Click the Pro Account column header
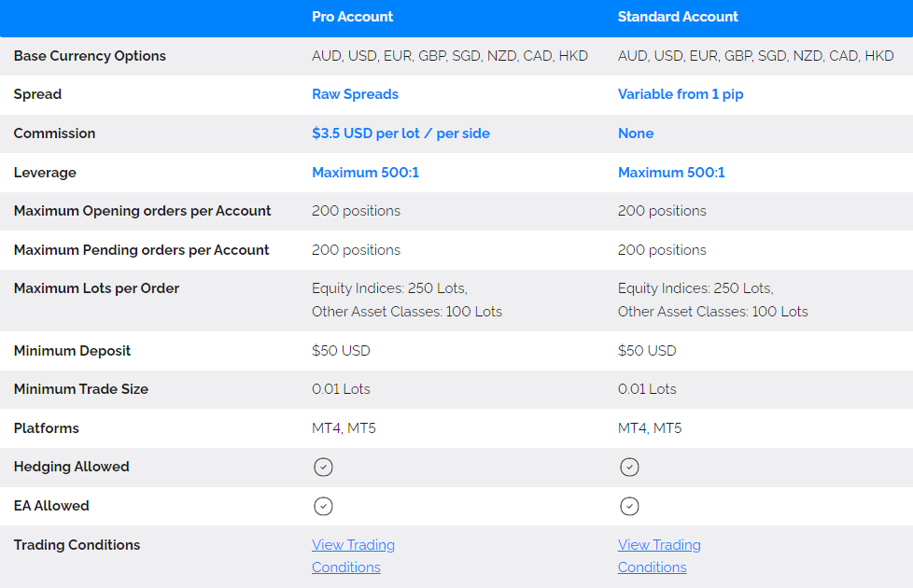Viewport: 913px width, 588px height. click(352, 17)
